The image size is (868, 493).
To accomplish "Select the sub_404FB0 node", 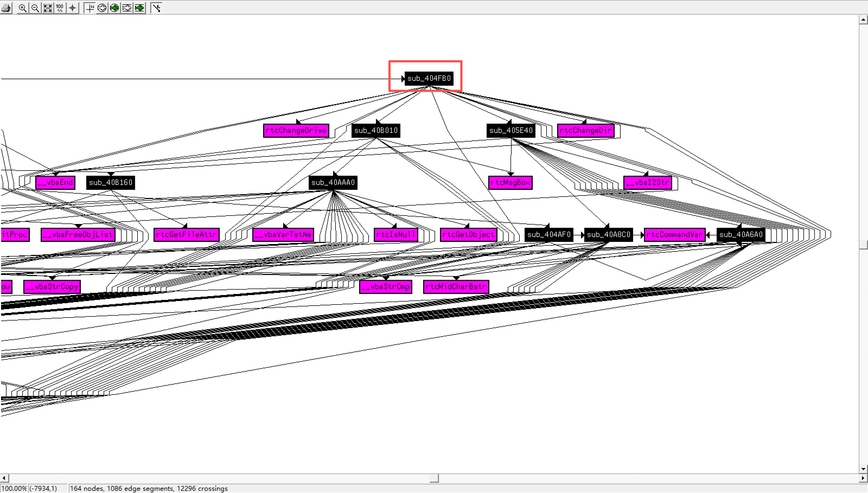I will (429, 79).
